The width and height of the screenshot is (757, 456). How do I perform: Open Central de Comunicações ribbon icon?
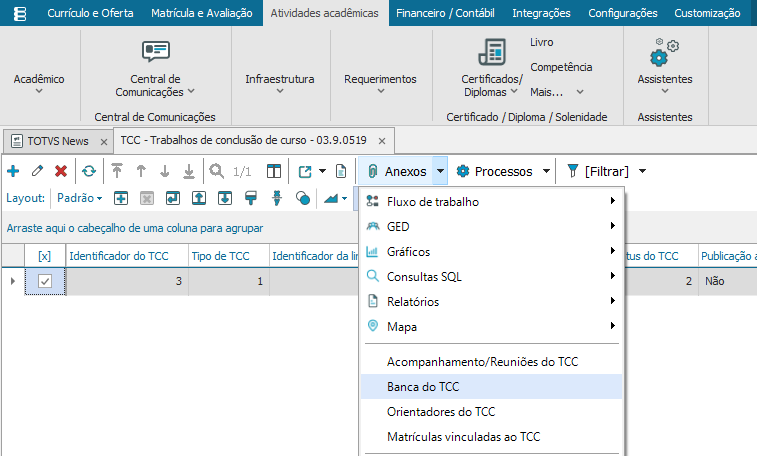pyautogui.click(x=155, y=52)
